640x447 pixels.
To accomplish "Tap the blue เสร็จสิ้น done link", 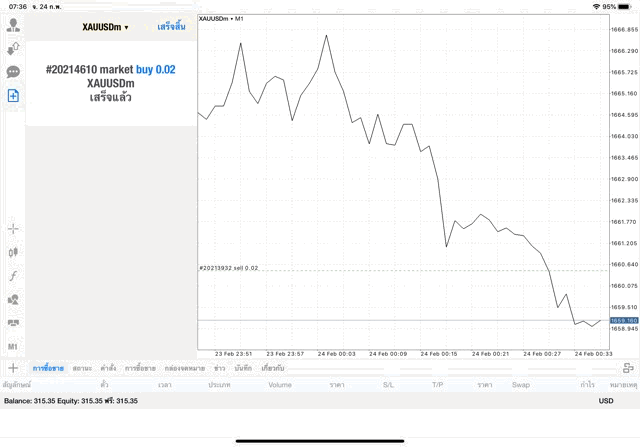I will 171,27.
